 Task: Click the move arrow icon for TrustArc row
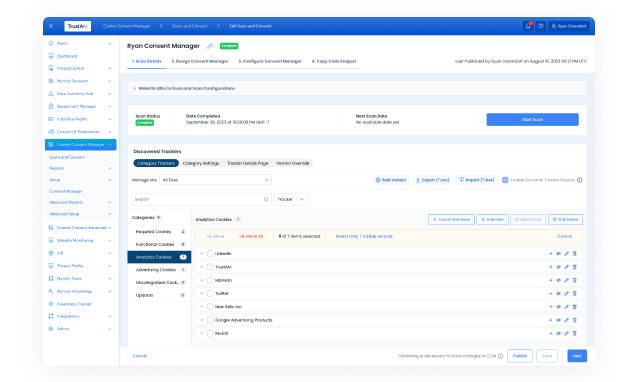click(550, 267)
